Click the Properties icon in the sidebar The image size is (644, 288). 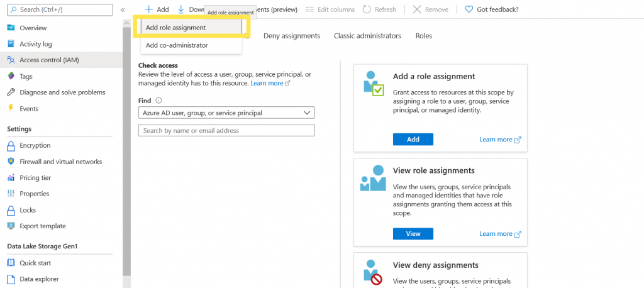click(11, 194)
